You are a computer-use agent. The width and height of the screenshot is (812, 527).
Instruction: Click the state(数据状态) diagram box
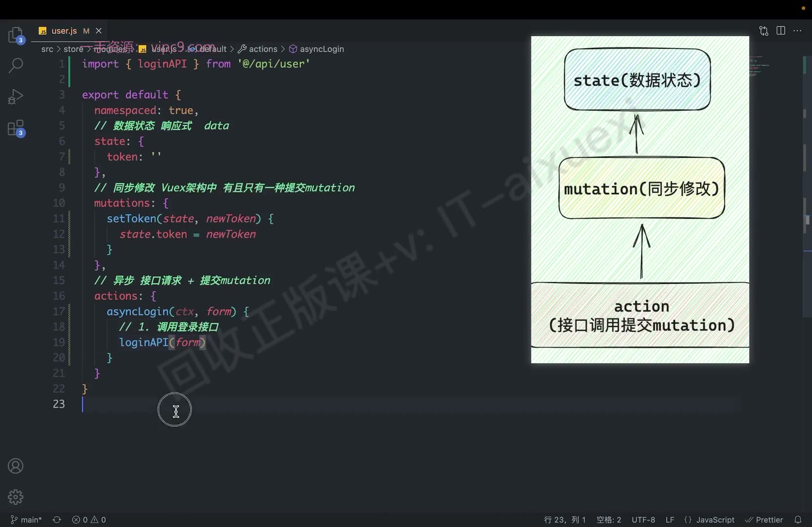coord(637,80)
